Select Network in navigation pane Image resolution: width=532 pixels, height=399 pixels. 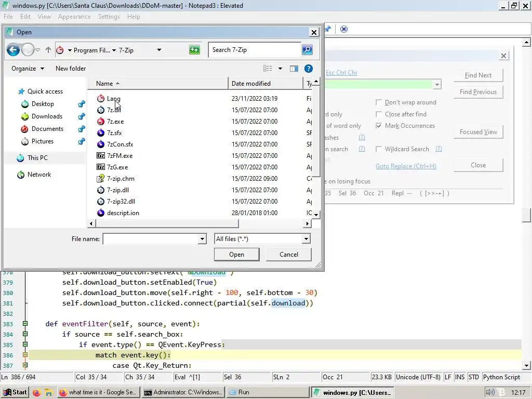pyautogui.click(x=39, y=175)
